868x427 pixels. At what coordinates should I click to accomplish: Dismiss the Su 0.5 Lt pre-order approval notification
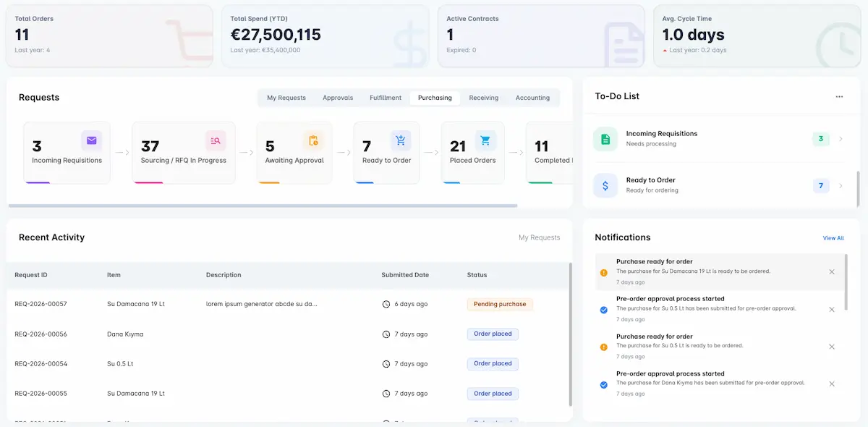click(x=831, y=309)
